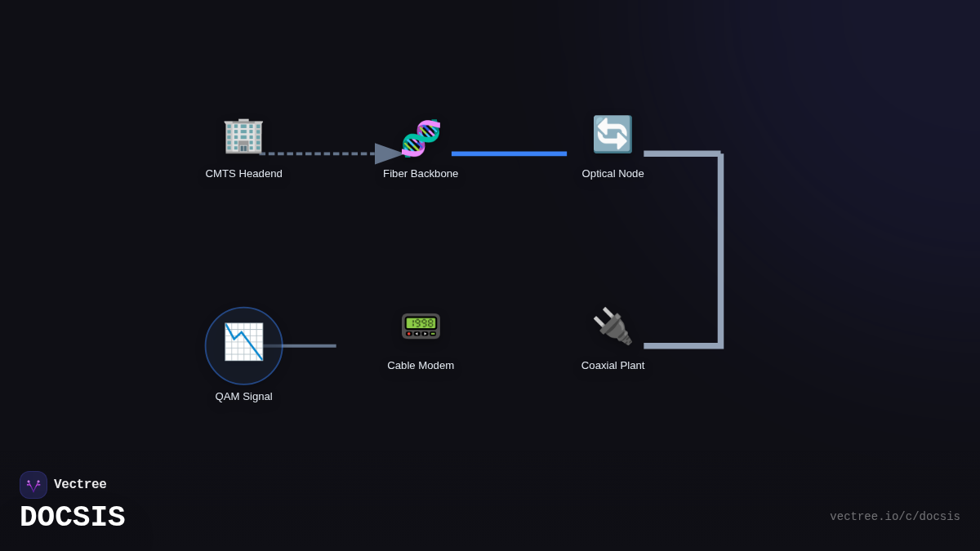Select the gray vertical connector to Coaxial Plant

720,249
